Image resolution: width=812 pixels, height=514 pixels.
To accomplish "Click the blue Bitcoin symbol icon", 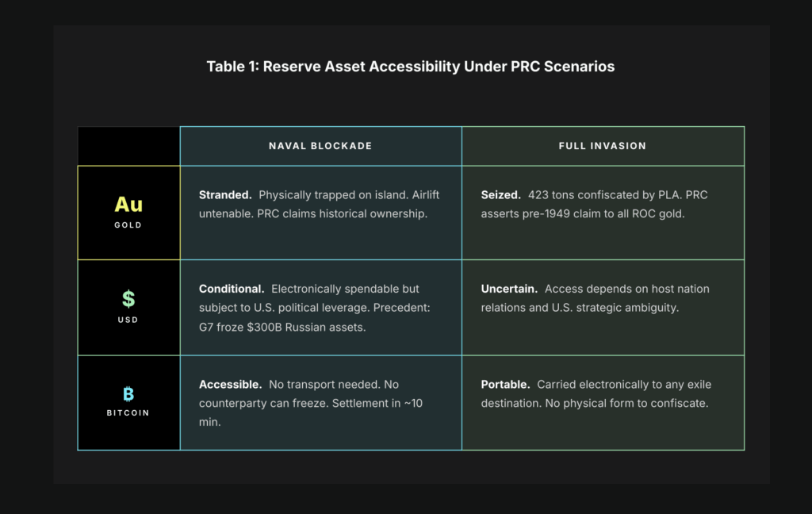I will 128,393.
